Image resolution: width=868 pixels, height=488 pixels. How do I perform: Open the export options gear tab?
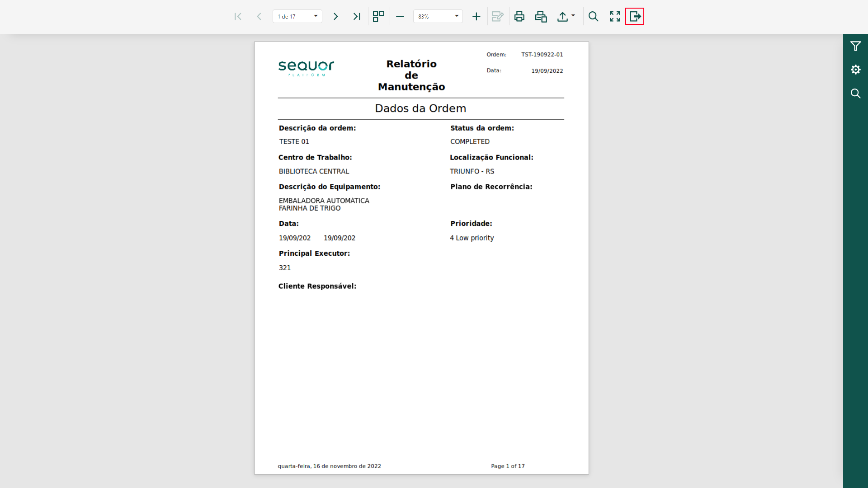tap(855, 70)
